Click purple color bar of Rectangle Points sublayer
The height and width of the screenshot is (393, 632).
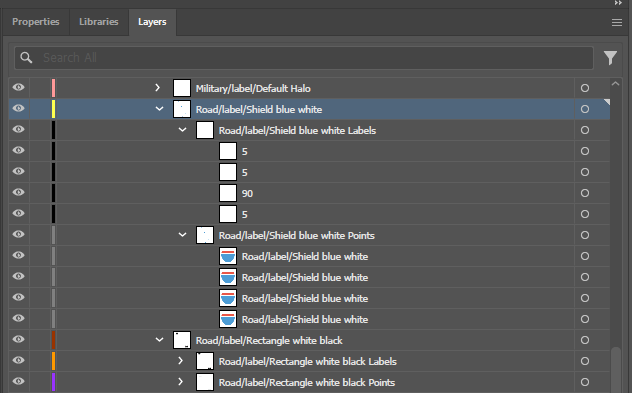(x=54, y=382)
